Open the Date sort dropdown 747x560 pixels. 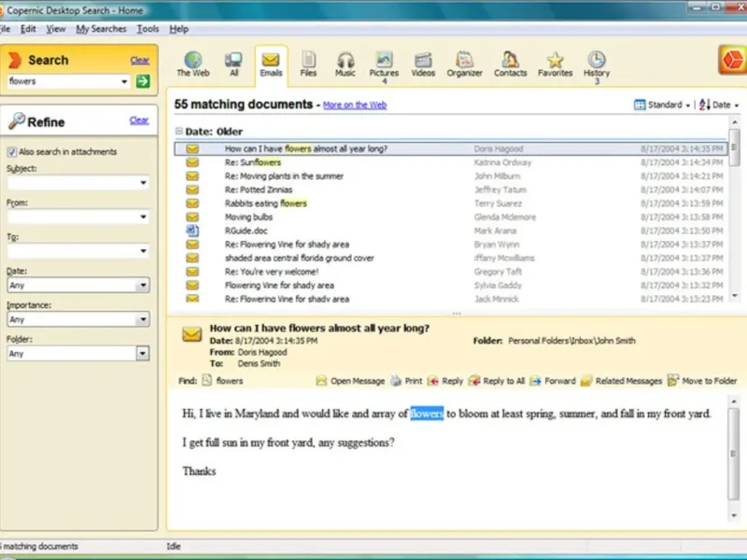pyautogui.click(x=719, y=105)
